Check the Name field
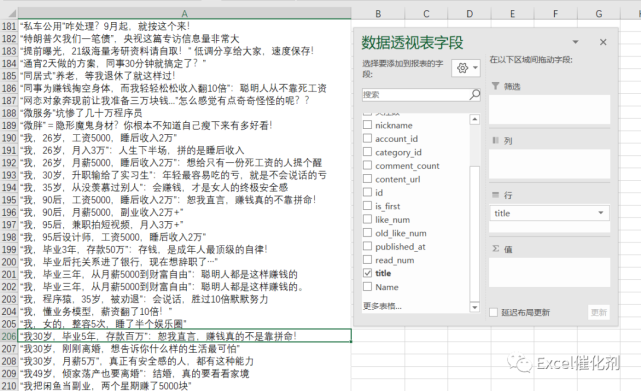This screenshot has height=391, width=641. coord(368,286)
